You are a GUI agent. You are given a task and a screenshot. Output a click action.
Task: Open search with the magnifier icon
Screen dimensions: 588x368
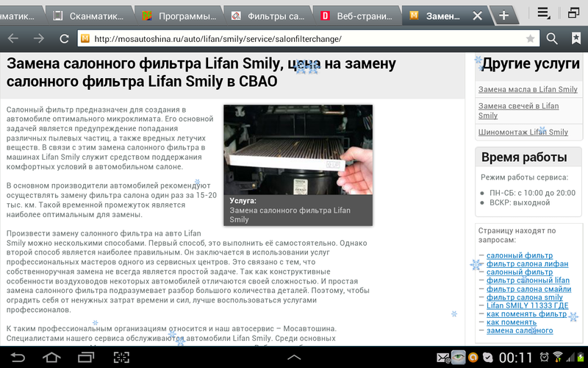point(552,38)
